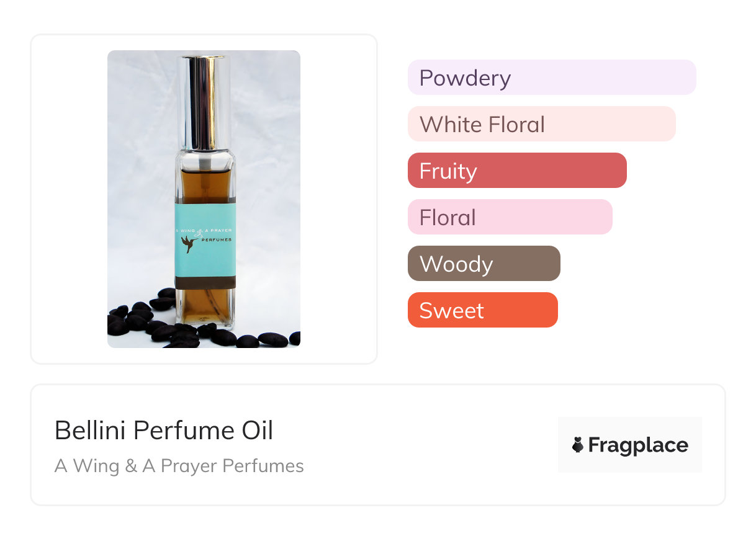Select the Powdery accord bar
756x536 pixels.
pos(551,78)
